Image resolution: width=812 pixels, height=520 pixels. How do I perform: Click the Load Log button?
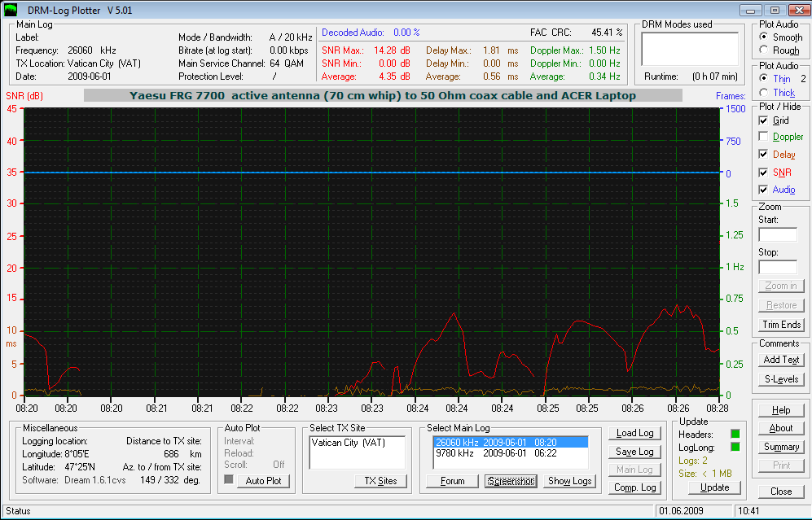coord(634,433)
